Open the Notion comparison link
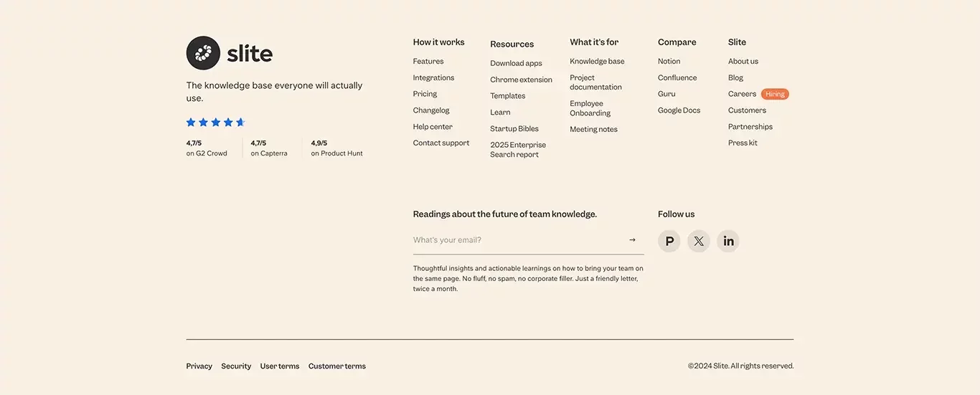Viewport: 980px width, 395px height. [669, 62]
